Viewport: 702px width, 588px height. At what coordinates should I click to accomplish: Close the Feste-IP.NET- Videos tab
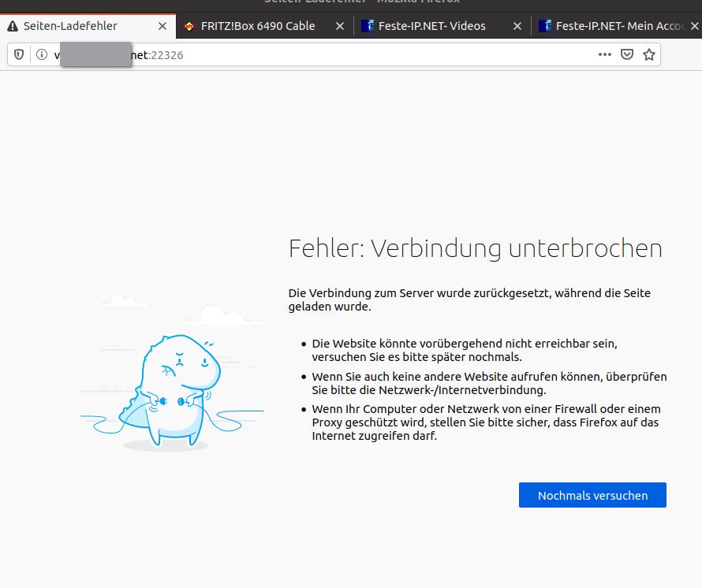pos(517,26)
